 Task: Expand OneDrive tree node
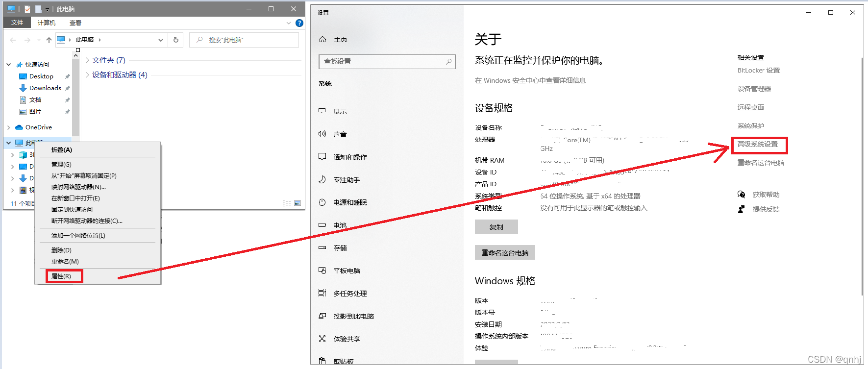(9, 127)
